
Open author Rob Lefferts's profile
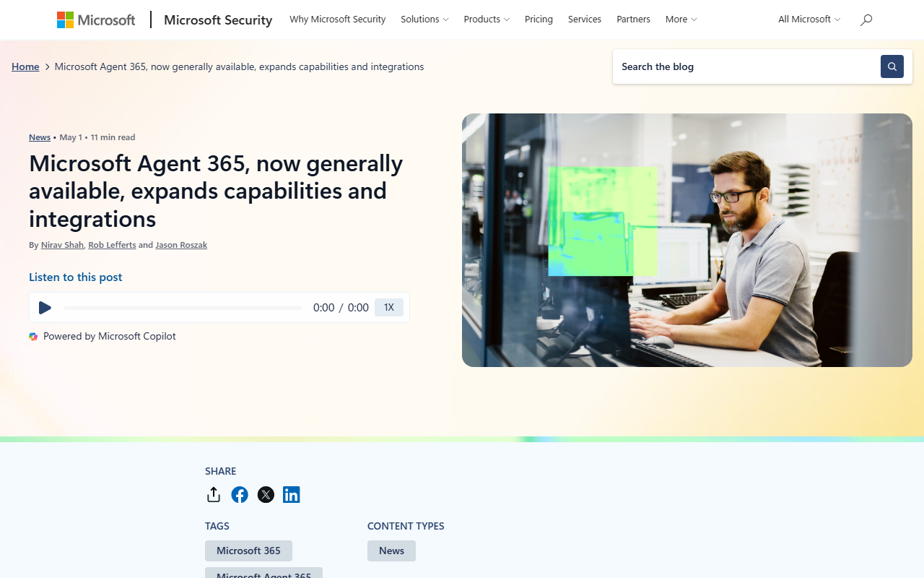click(x=112, y=245)
